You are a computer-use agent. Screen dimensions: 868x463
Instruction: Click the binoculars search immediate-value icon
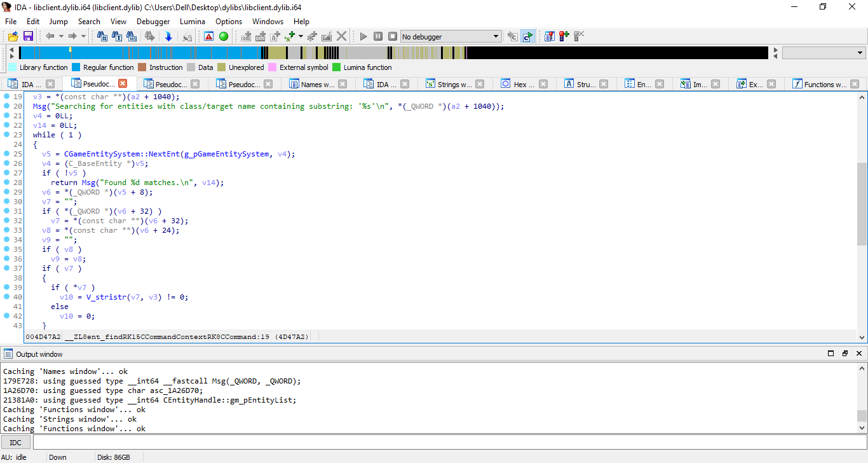[102, 36]
